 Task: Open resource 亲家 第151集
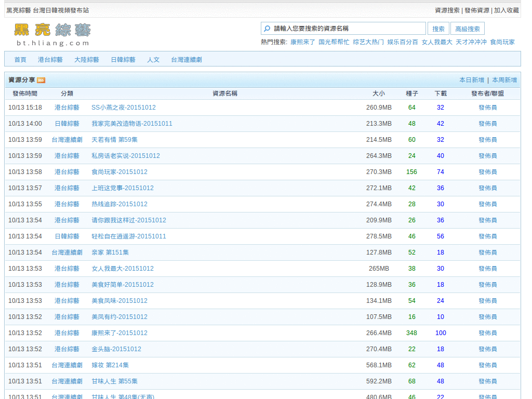pyautogui.click(x=110, y=253)
